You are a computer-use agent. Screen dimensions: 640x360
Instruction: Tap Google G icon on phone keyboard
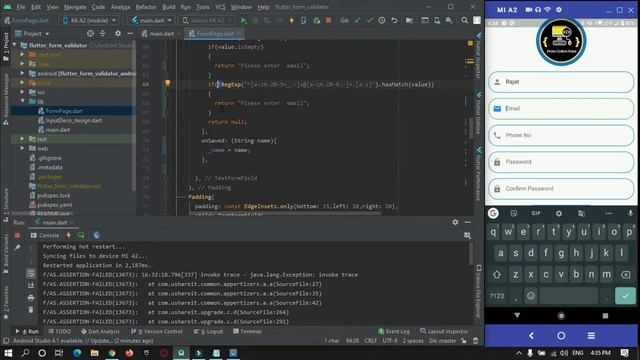(x=493, y=213)
